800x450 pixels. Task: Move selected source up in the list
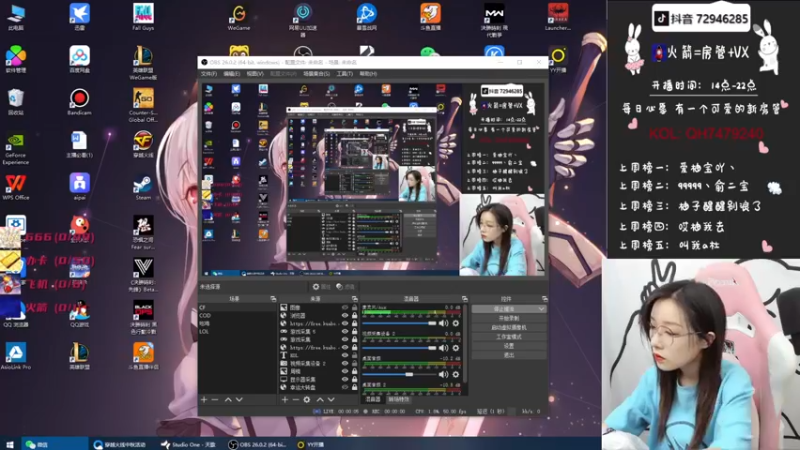point(320,399)
